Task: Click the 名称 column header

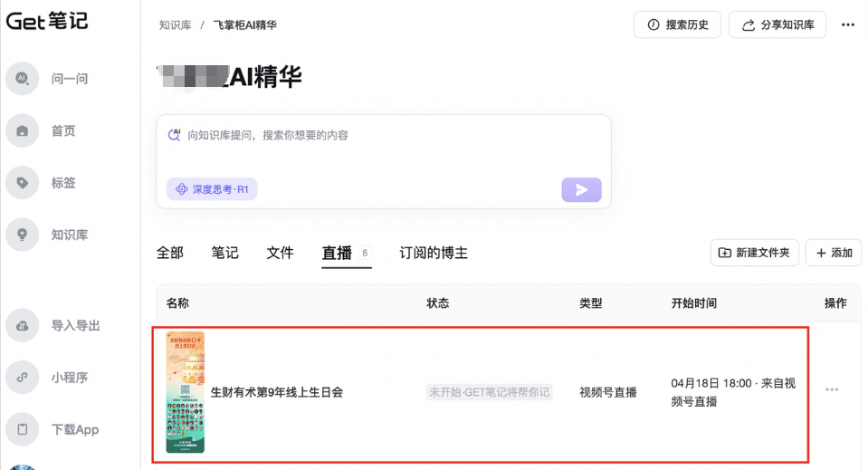Action: [177, 303]
